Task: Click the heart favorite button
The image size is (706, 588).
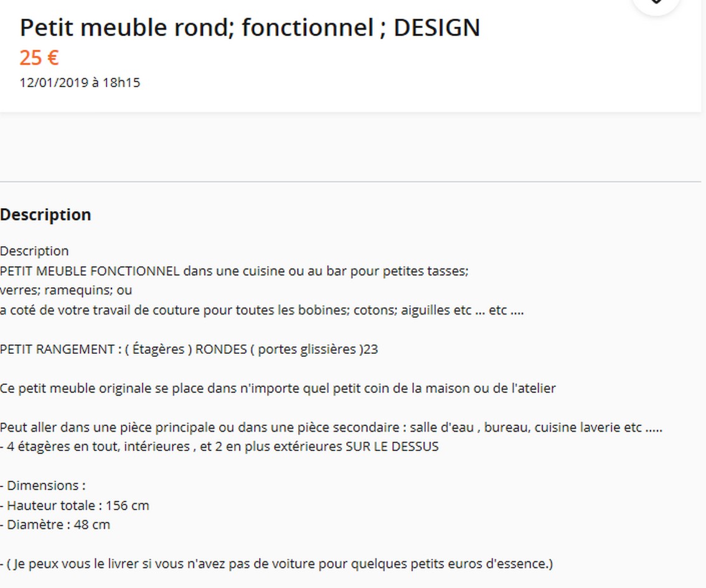Action: point(656,4)
